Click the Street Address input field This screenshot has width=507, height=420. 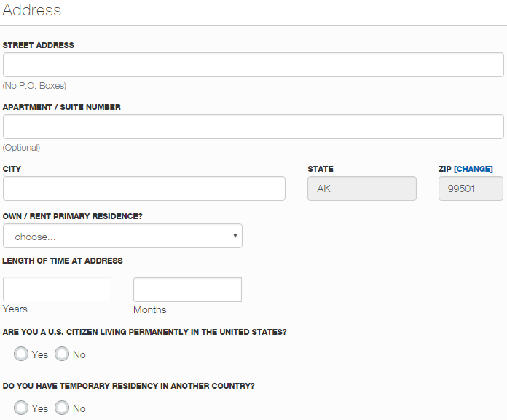253,65
